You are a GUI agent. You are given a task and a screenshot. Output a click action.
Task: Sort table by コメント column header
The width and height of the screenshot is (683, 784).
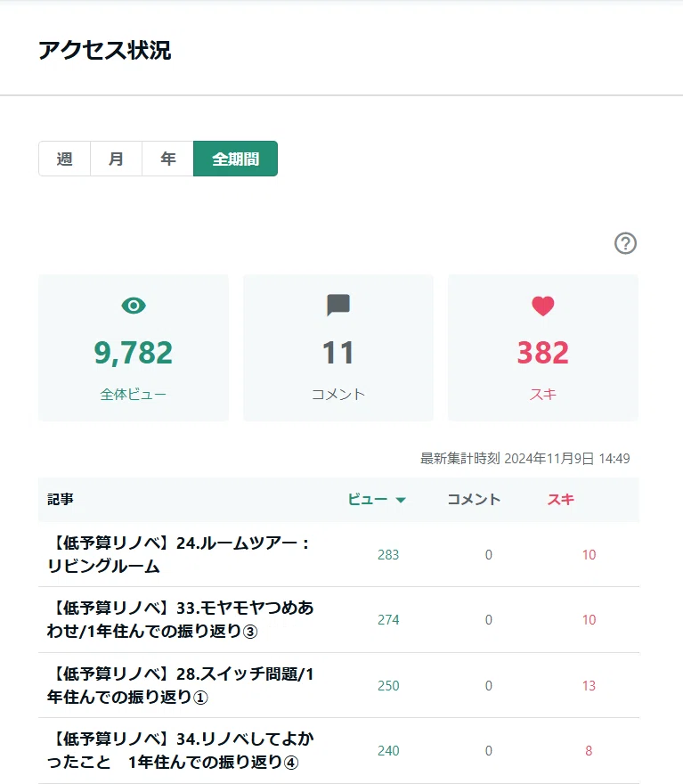[x=474, y=500]
